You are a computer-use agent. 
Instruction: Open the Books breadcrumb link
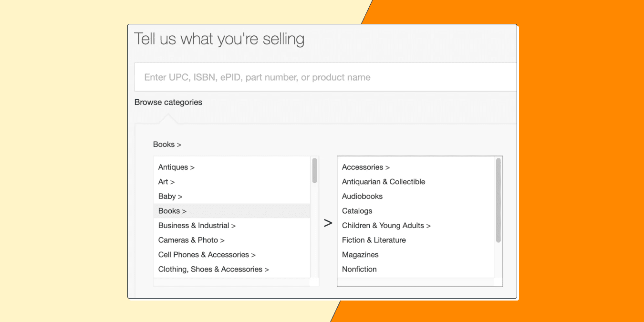click(x=166, y=144)
